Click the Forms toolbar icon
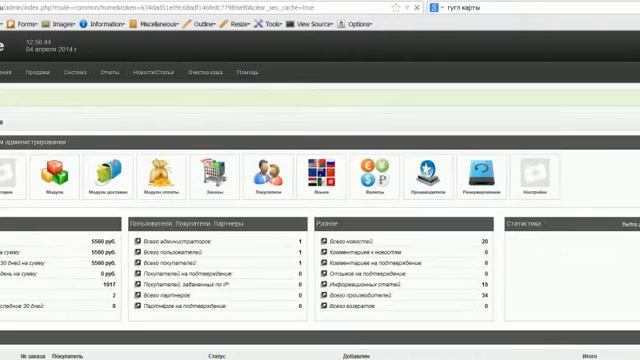Screen dimensions: 640x360 coord(11,24)
